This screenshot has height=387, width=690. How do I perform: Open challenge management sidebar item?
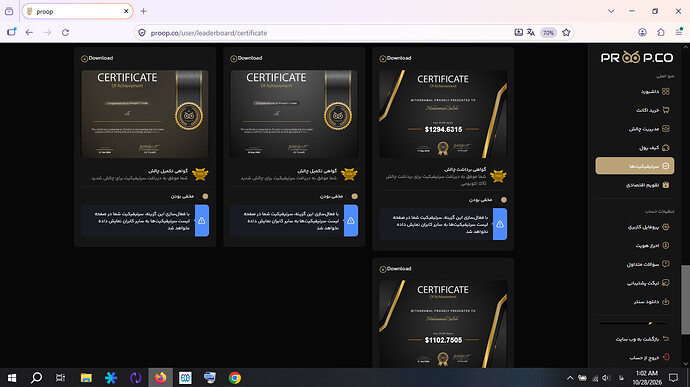point(649,129)
